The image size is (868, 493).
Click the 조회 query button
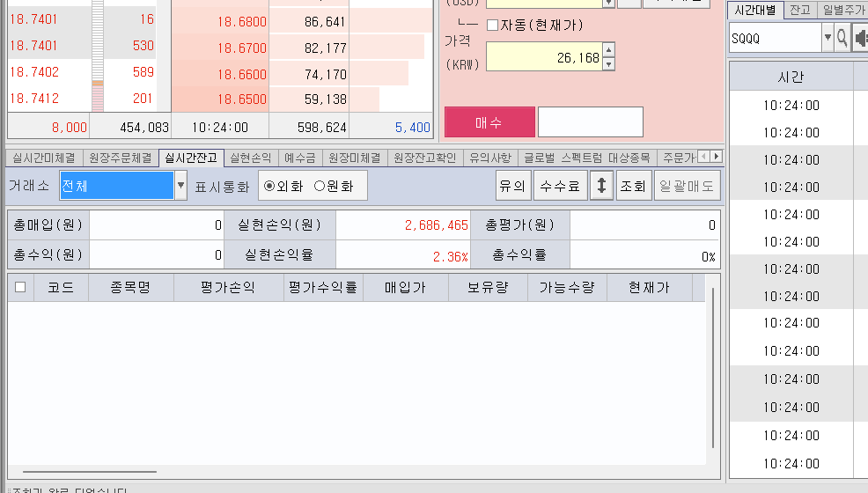click(633, 186)
